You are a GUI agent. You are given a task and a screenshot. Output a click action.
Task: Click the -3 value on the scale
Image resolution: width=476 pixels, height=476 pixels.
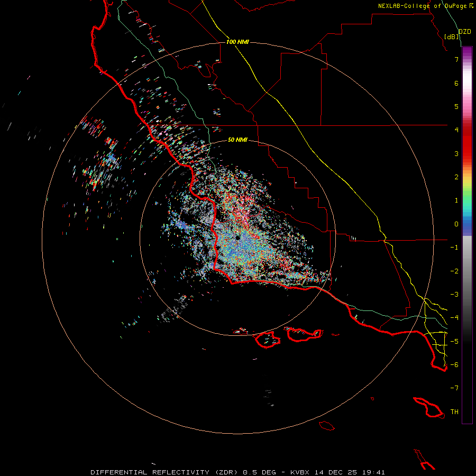[454, 295]
